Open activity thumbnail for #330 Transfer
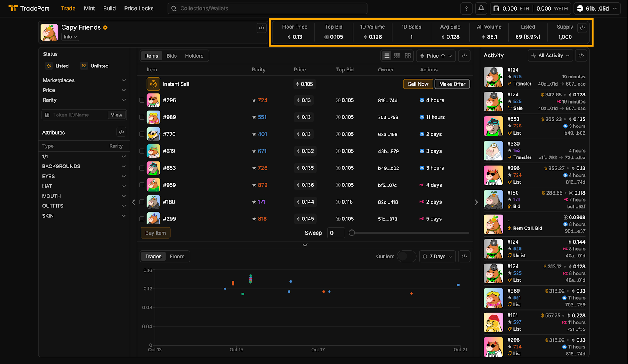The height and width of the screenshot is (364, 628). [493, 151]
